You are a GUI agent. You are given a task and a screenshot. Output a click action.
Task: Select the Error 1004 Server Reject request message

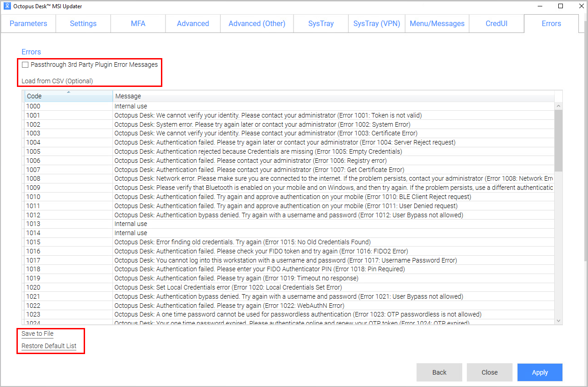(334, 142)
